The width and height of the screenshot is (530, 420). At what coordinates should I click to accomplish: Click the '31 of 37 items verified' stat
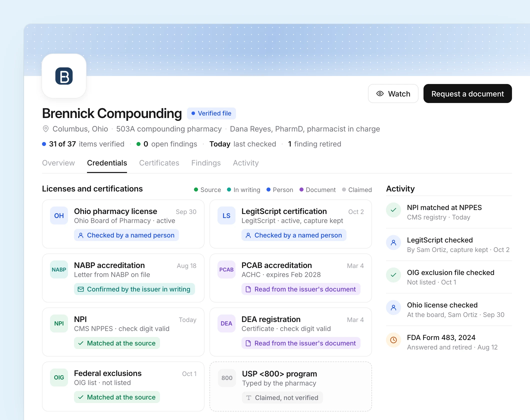tap(83, 144)
